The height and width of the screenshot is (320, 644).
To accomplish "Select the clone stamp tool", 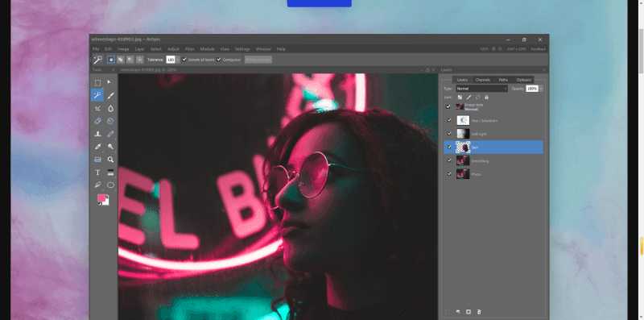I will pos(97,134).
